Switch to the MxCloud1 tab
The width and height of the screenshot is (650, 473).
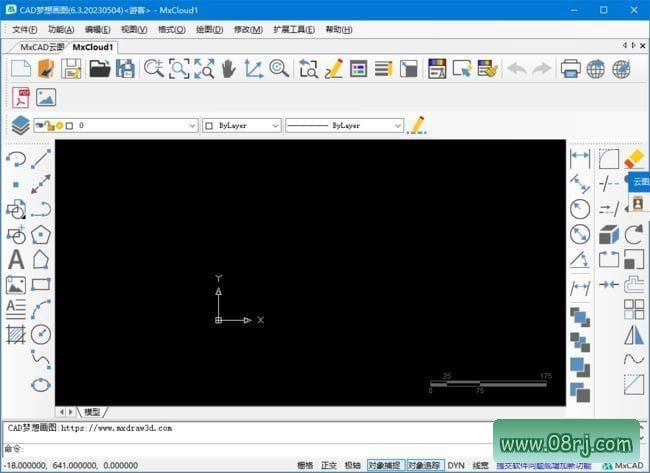[93, 47]
